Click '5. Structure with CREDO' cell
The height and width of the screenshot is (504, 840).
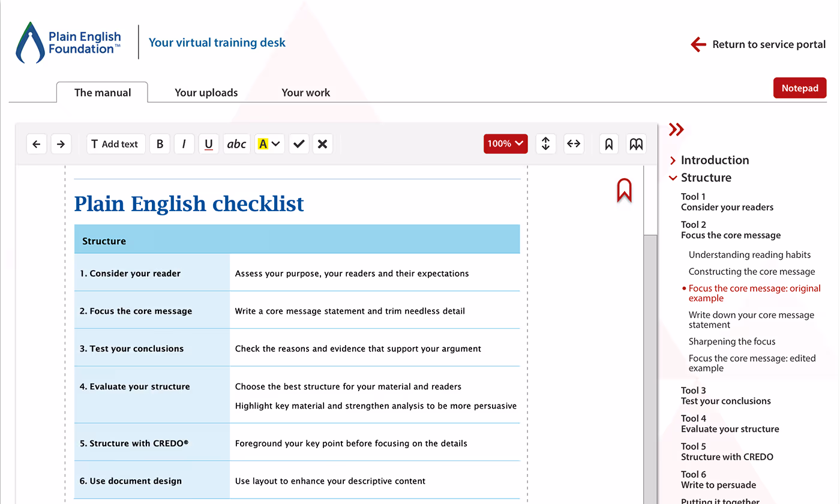tap(152, 443)
